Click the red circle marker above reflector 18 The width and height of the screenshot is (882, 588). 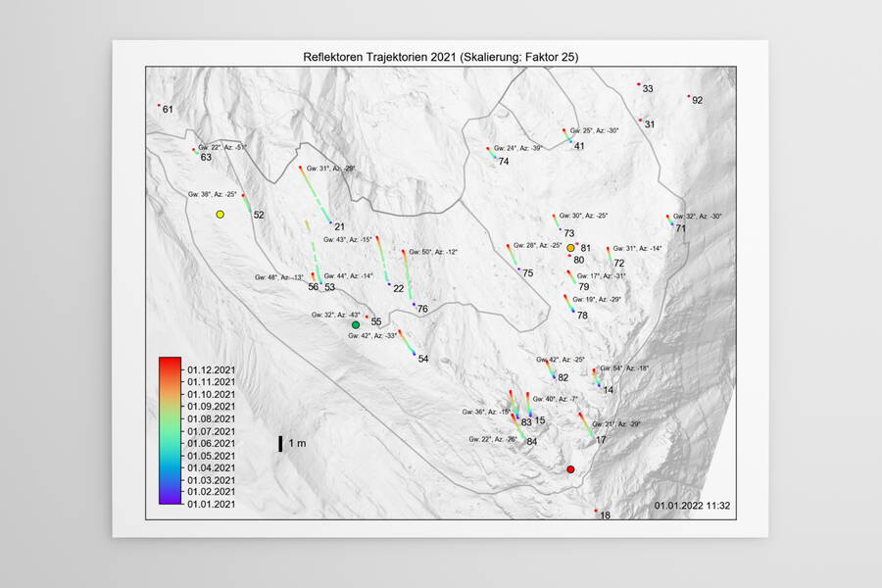coord(570,470)
